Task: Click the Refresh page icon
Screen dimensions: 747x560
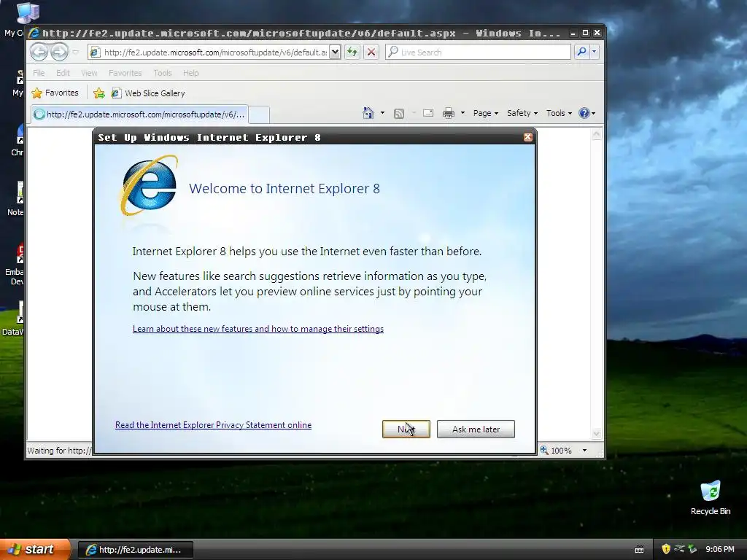Action: (352, 52)
